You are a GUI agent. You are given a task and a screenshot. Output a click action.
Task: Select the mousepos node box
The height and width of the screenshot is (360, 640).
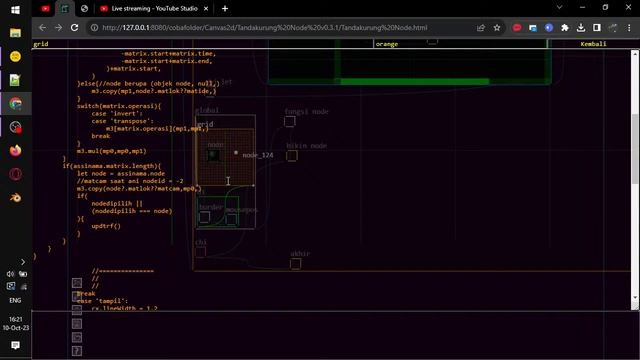pyautogui.click(x=231, y=219)
